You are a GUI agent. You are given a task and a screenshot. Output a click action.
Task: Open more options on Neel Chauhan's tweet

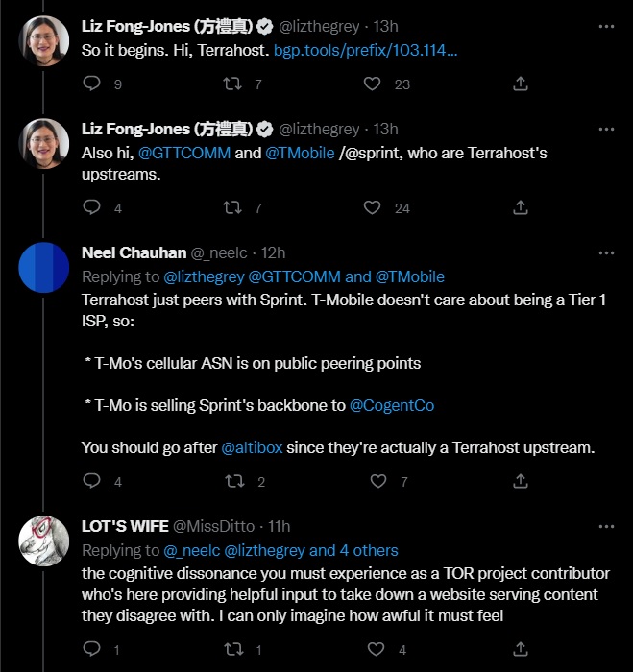606,252
